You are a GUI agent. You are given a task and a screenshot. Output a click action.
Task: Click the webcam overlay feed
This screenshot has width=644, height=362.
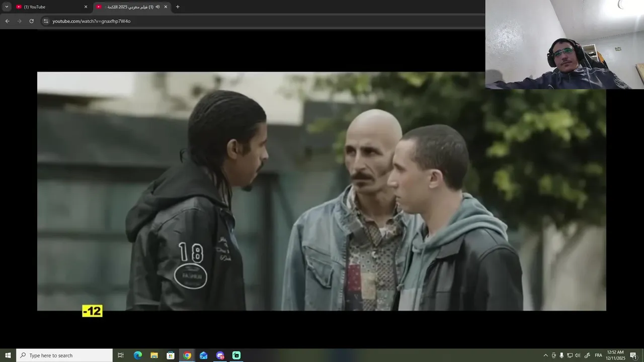(565, 44)
